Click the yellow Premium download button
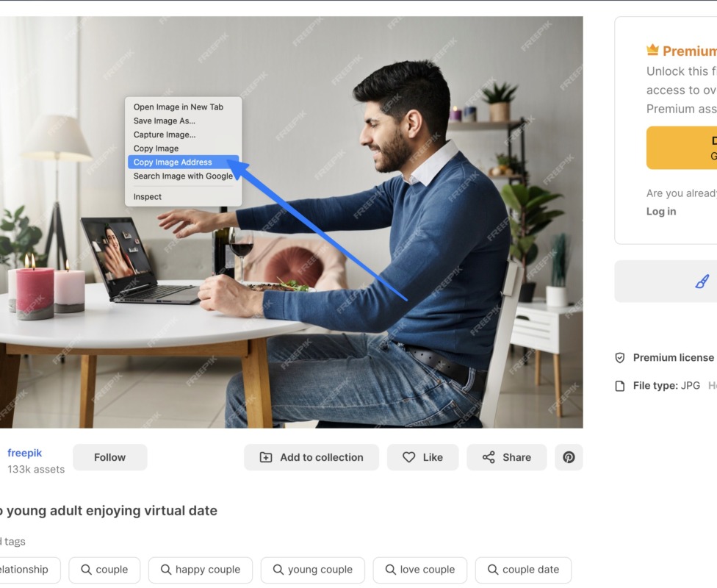Viewport: 717px width, 588px height. 682,148
